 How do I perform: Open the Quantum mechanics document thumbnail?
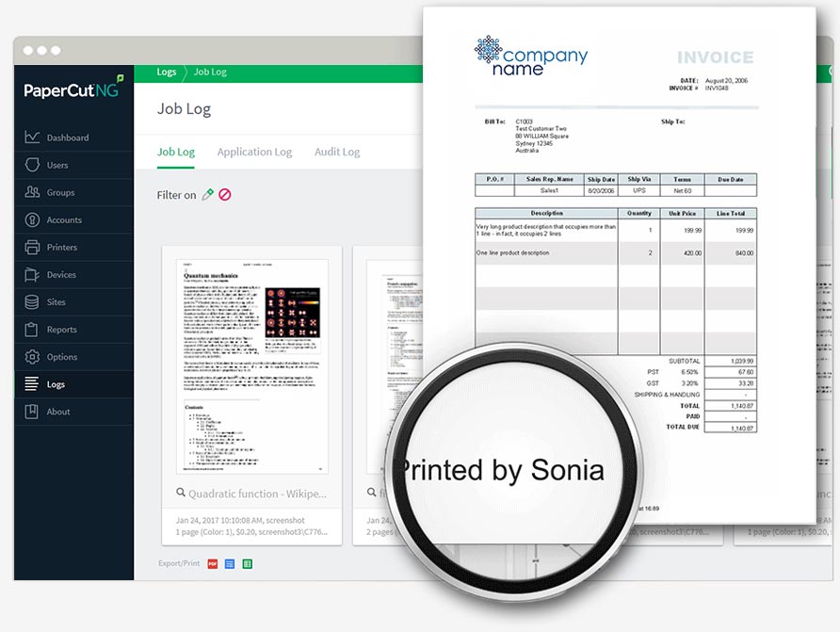[252, 366]
